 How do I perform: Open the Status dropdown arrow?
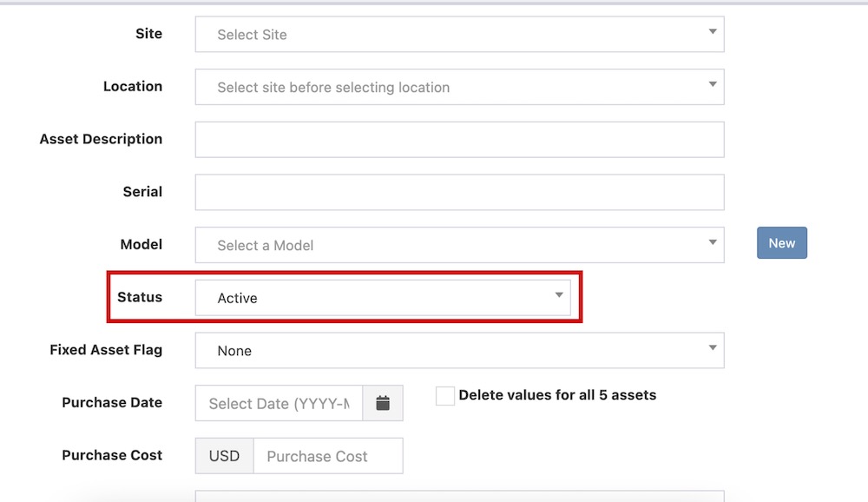(559, 296)
